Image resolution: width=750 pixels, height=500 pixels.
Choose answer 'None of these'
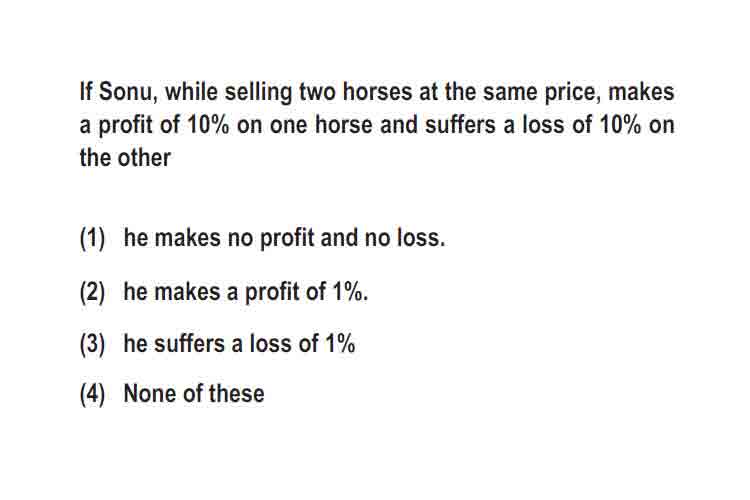(194, 394)
